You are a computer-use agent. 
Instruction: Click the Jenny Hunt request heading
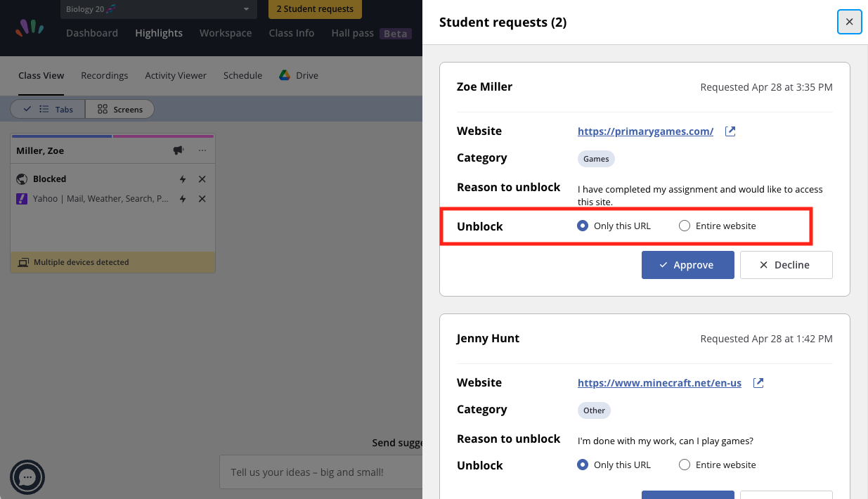[x=488, y=338]
